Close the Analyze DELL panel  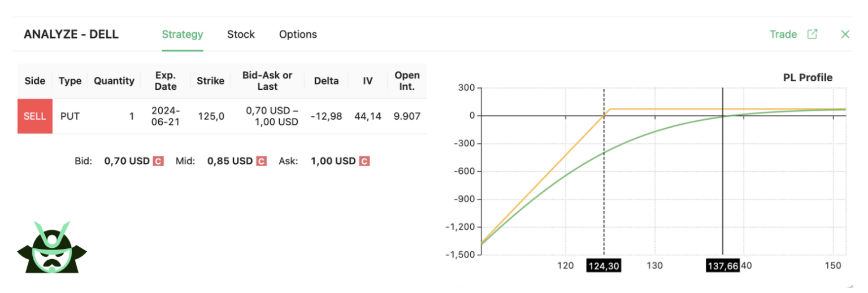[x=845, y=34]
